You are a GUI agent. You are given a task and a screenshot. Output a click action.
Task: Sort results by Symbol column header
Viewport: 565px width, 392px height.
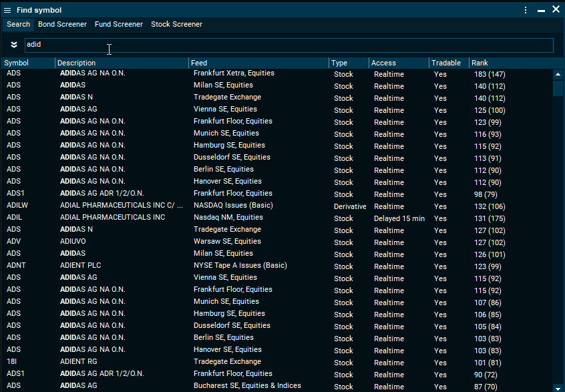28,63
